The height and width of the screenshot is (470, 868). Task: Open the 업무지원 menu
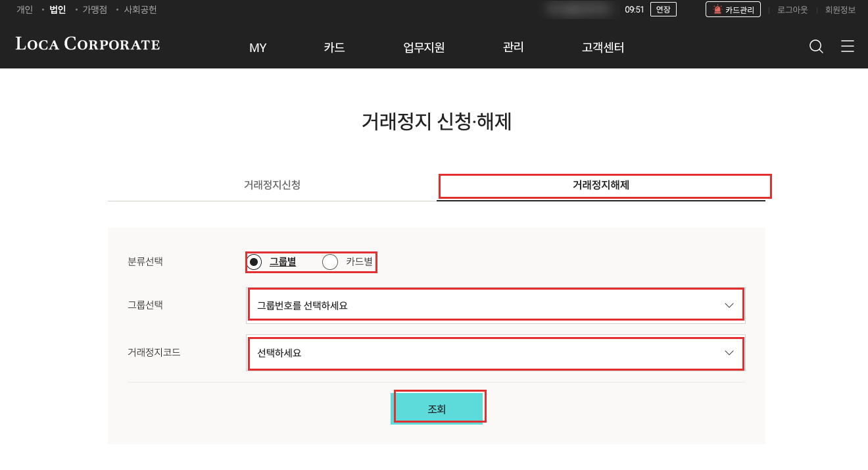point(424,47)
